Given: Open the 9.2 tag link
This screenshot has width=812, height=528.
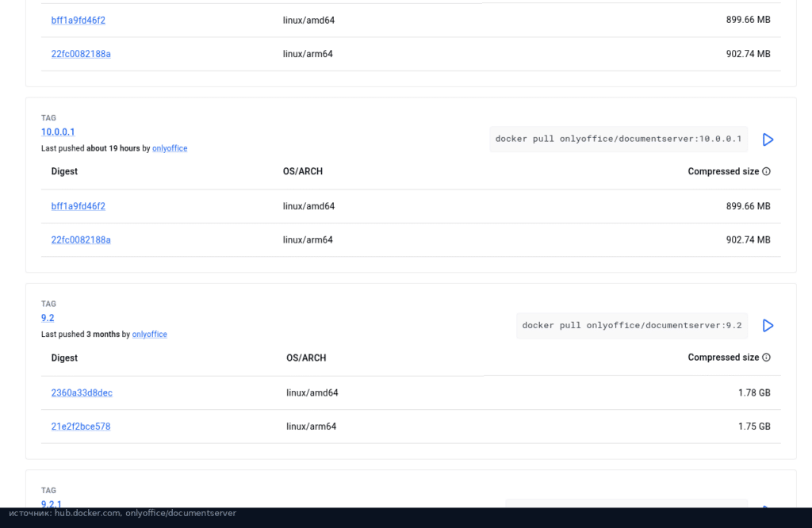Looking at the screenshot, I should coord(48,318).
